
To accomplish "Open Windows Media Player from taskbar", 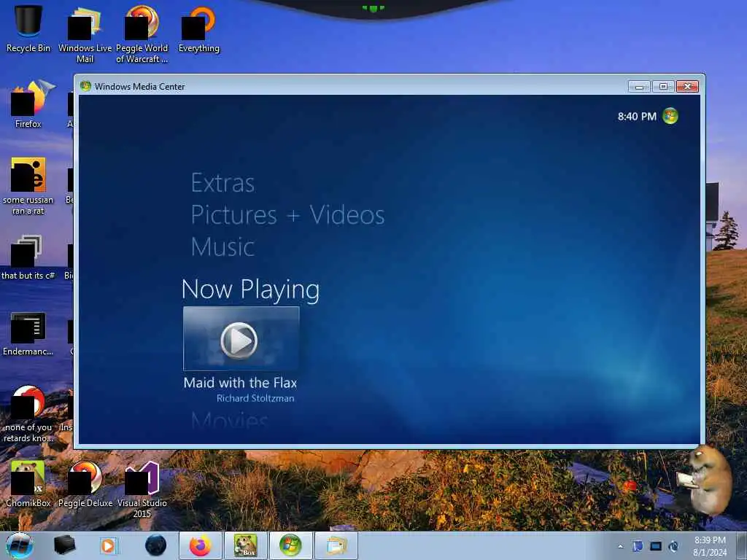I will tap(108, 545).
